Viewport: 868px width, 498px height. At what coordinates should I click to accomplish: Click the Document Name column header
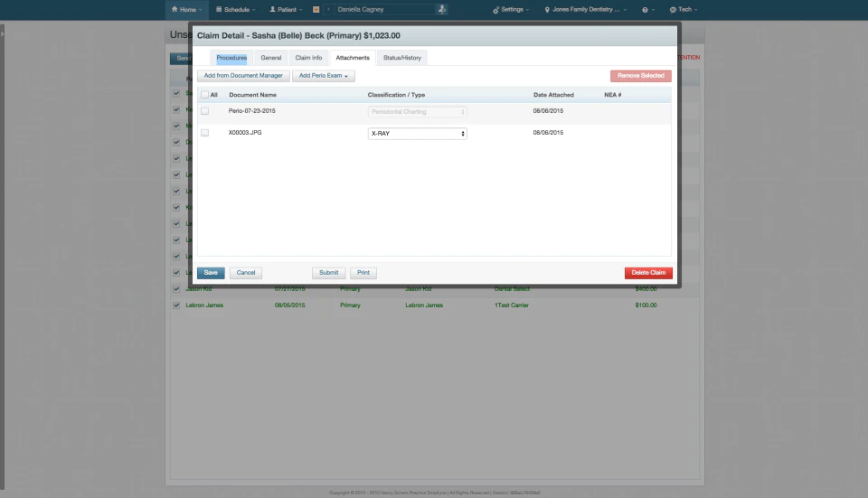tap(252, 95)
